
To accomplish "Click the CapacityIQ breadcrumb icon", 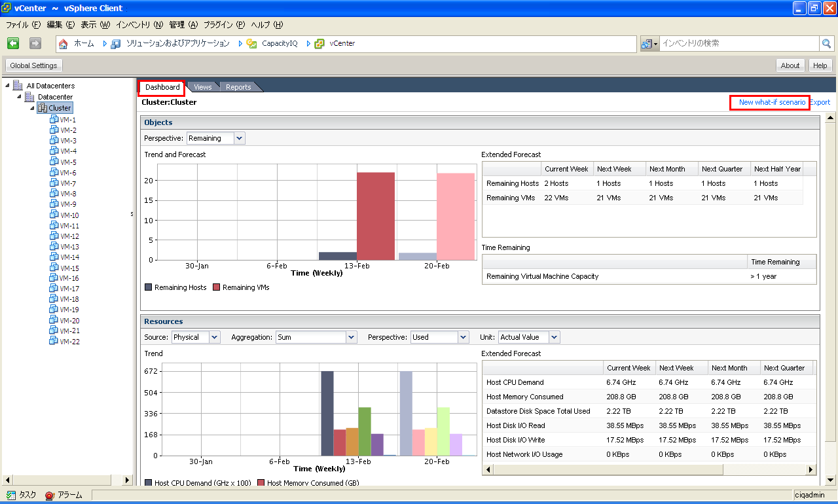I will click(x=251, y=44).
